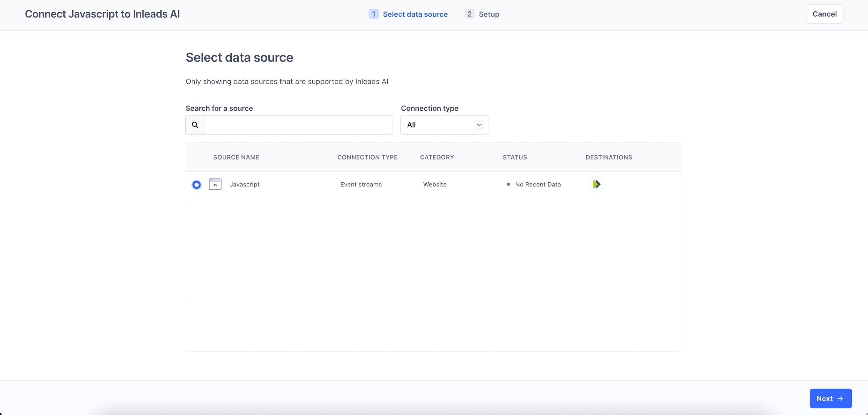Screen dimensions: 868x415
Task: Select the Javascript source radio button
Action: pyautogui.click(x=196, y=185)
